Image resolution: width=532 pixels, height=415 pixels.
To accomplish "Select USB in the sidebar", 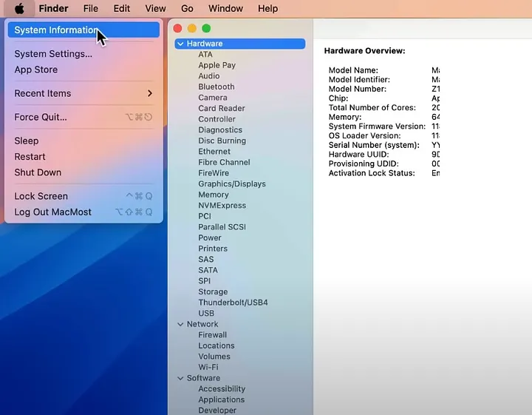I will [206, 314].
